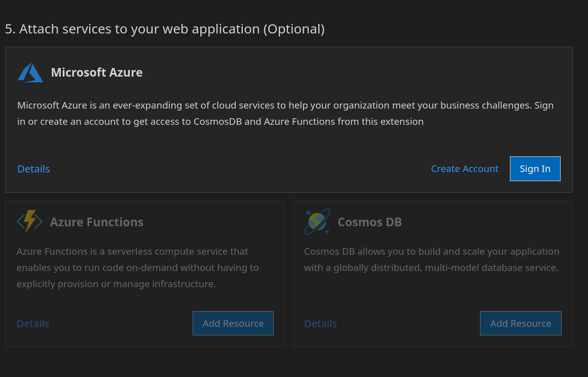Click the Cosmos DB planet icon
The image size is (588, 377).
coord(317,222)
